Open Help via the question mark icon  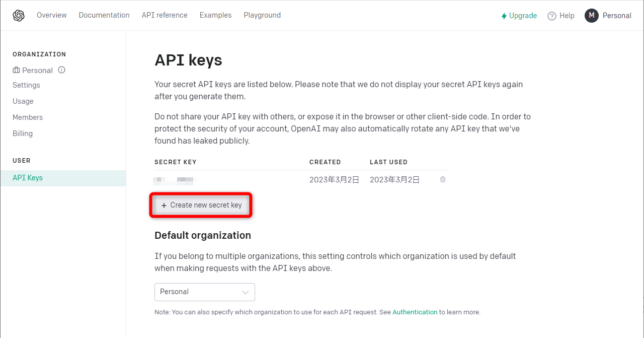[x=551, y=16]
